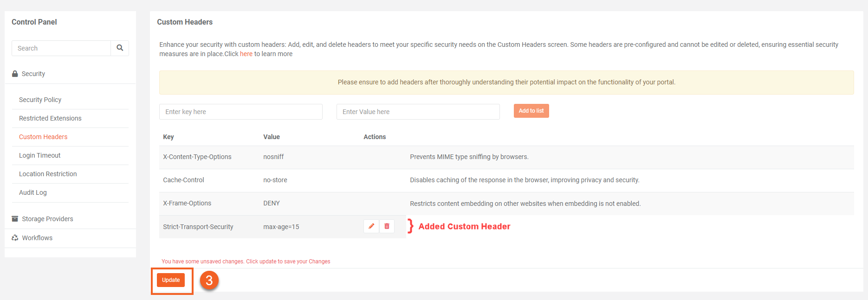Image resolution: width=868 pixels, height=300 pixels.
Task: Click the Security lock icon
Action: [x=15, y=74]
